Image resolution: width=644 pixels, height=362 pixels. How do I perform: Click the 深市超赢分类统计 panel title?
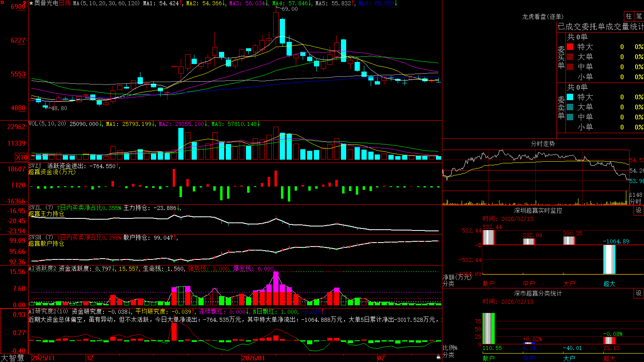pyautogui.click(x=538, y=293)
